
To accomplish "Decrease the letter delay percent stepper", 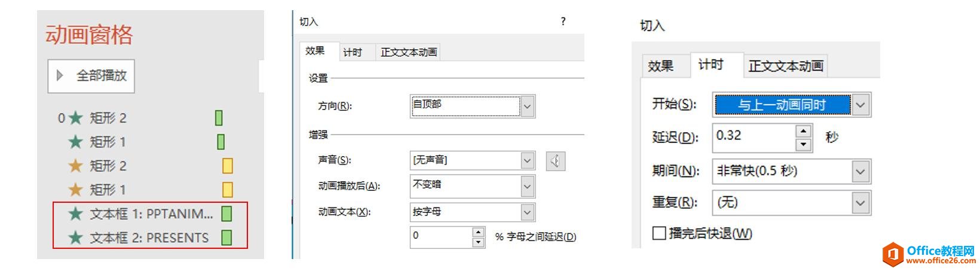I will [x=478, y=242].
